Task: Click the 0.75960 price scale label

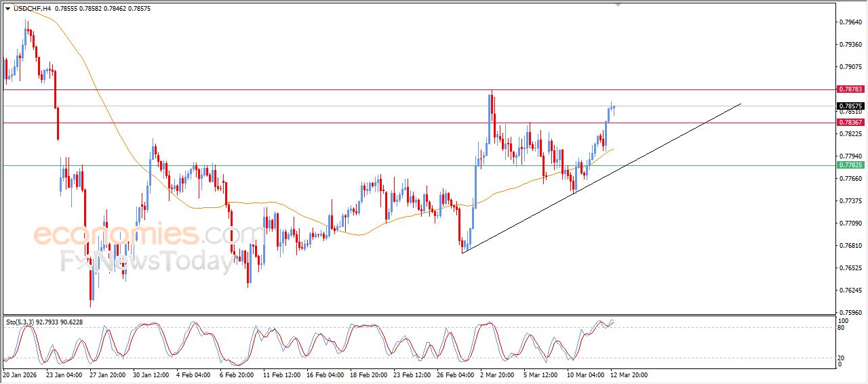Action: point(850,313)
